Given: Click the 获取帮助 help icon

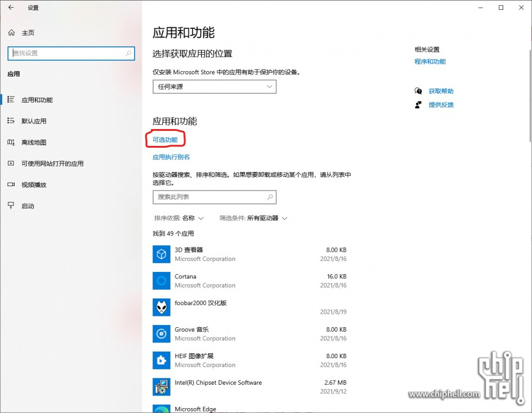Looking at the screenshot, I should (419, 91).
